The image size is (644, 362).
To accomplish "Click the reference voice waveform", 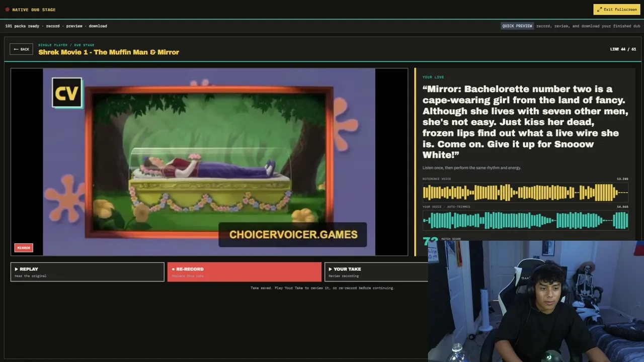I will 525,193.
